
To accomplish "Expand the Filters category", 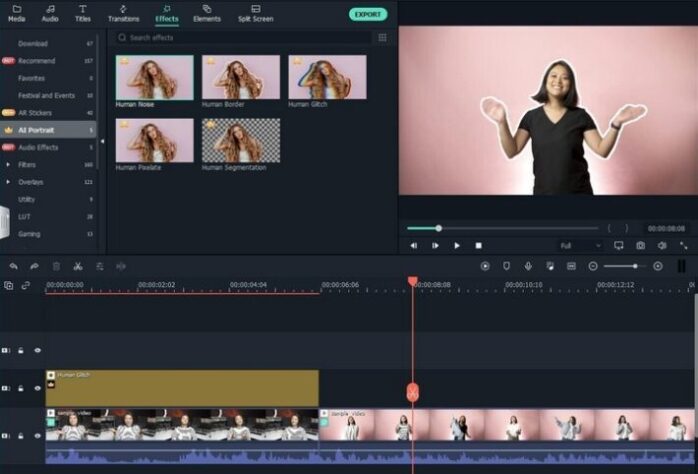I will pyautogui.click(x=9, y=164).
